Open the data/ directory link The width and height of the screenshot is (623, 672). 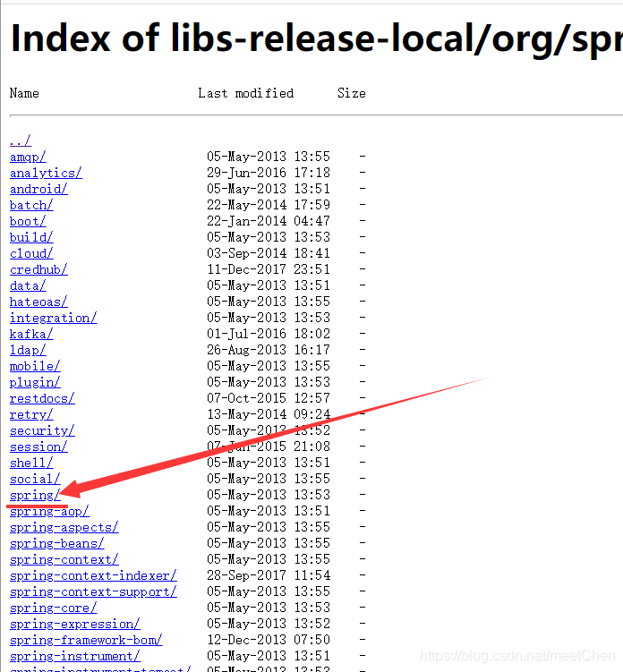28,285
